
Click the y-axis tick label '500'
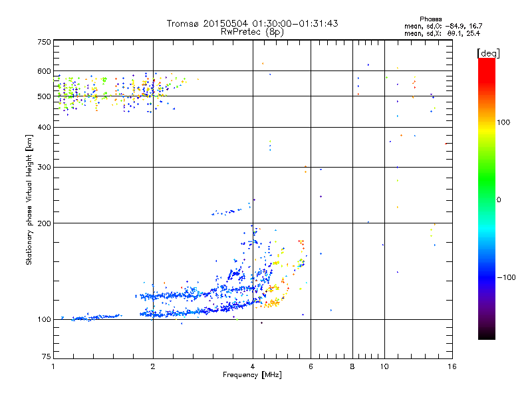(x=44, y=96)
